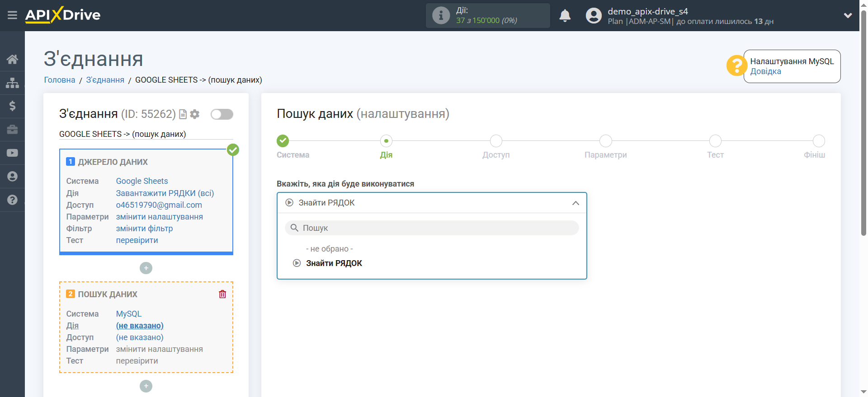Click the 'ДЖЕРЕЛО ДАНИХ' block header
The width and height of the screenshot is (868, 397).
tap(113, 162)
